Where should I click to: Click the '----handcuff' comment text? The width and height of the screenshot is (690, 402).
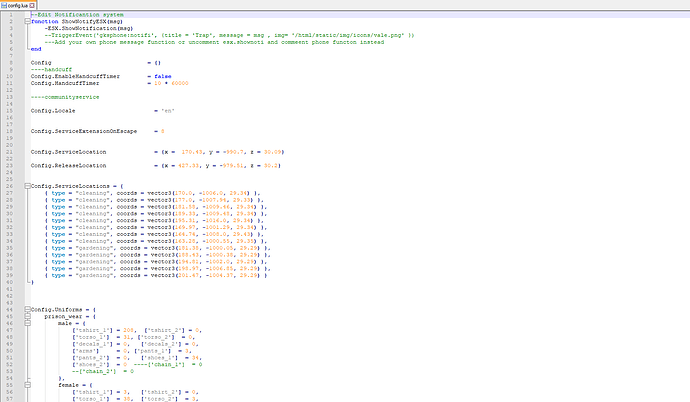point(49,68)
